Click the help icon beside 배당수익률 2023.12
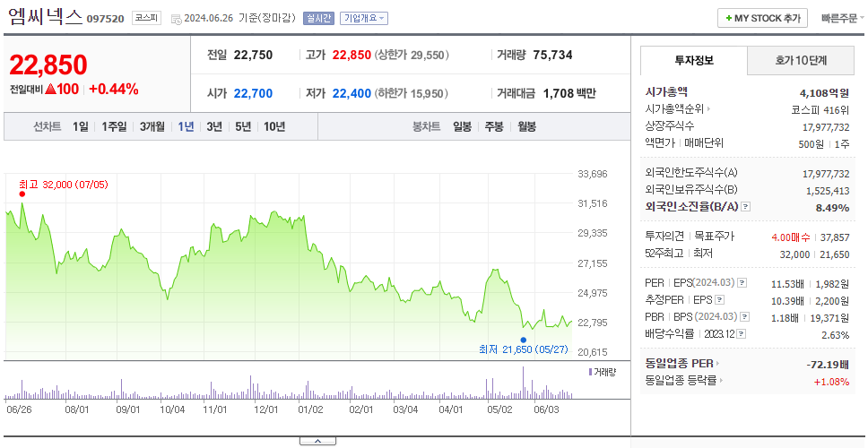Image resolution: width=868 pixels, height=448 pixels. pos(742,334)
